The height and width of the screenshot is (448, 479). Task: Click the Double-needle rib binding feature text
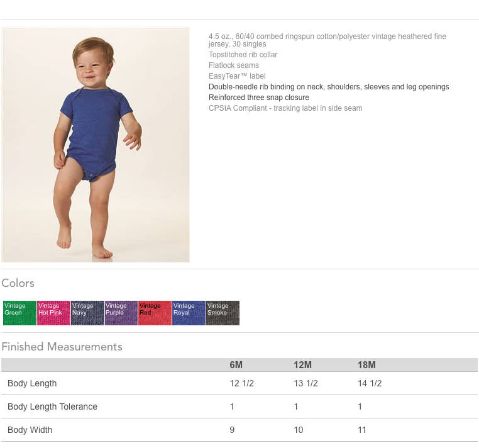click(x=329, y=87)
